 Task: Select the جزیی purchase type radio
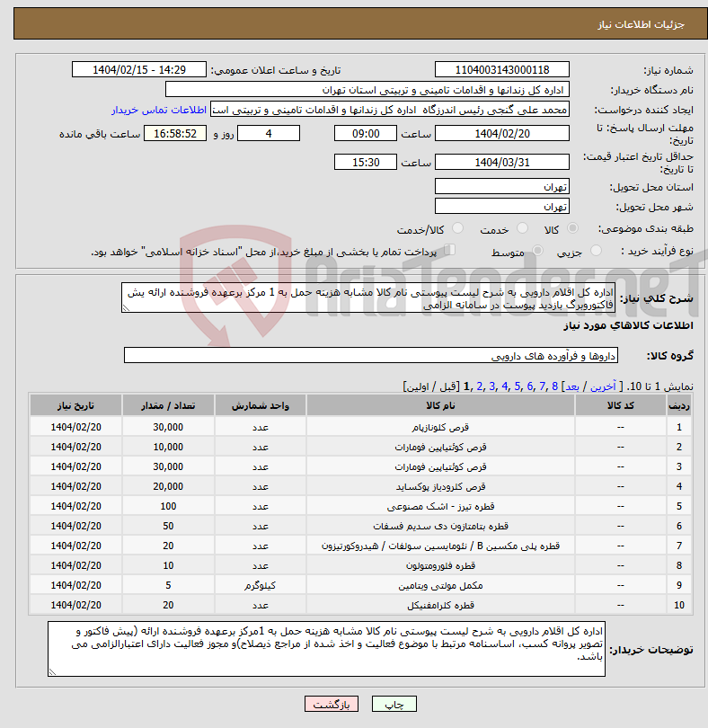[x=596, y=251]
